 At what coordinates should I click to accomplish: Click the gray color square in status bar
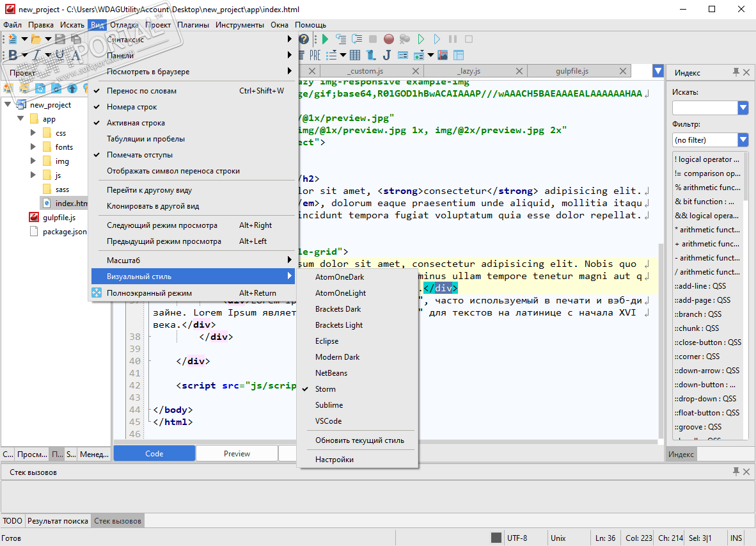point(496,538)
